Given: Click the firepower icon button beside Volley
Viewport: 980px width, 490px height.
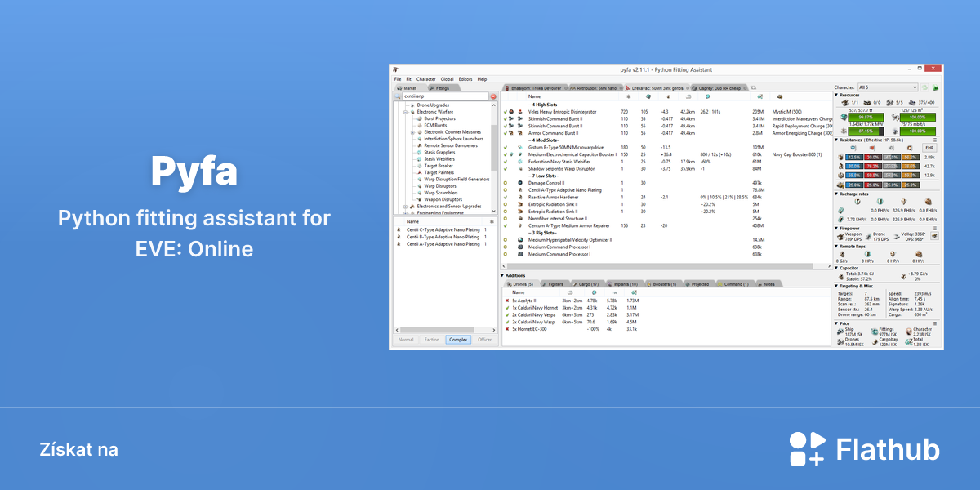Looking at the screenshot, I should click(x=934, y=236).
